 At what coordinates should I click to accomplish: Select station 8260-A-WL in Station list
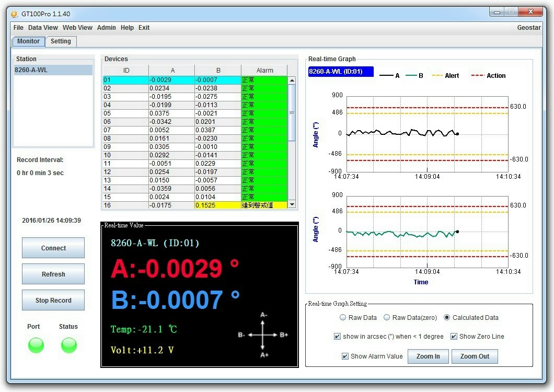click(53, 70)
